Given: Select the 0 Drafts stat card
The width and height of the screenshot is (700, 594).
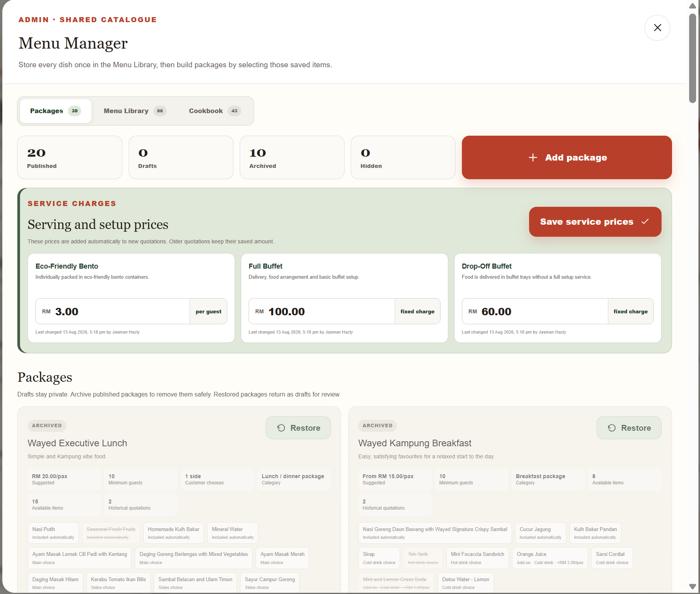Looking at the screenshot, I should (x=181, y=157).
